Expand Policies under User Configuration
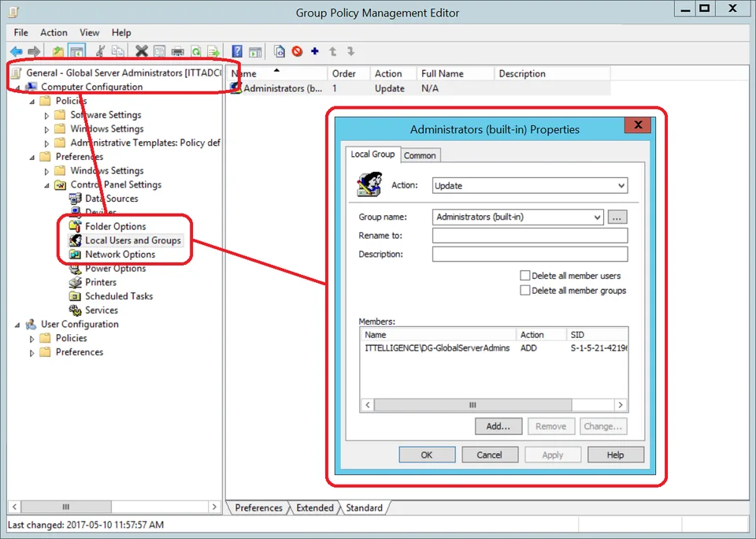 pos(32,339)
